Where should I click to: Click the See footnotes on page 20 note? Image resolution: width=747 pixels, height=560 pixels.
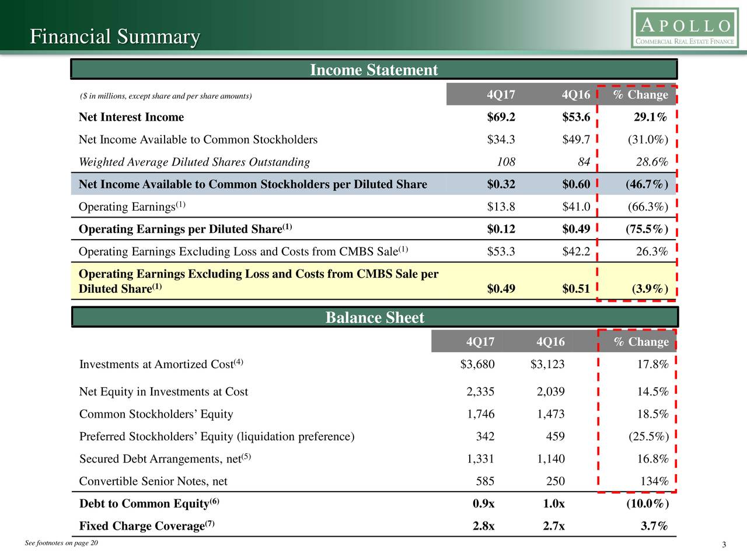pos(62,544)
